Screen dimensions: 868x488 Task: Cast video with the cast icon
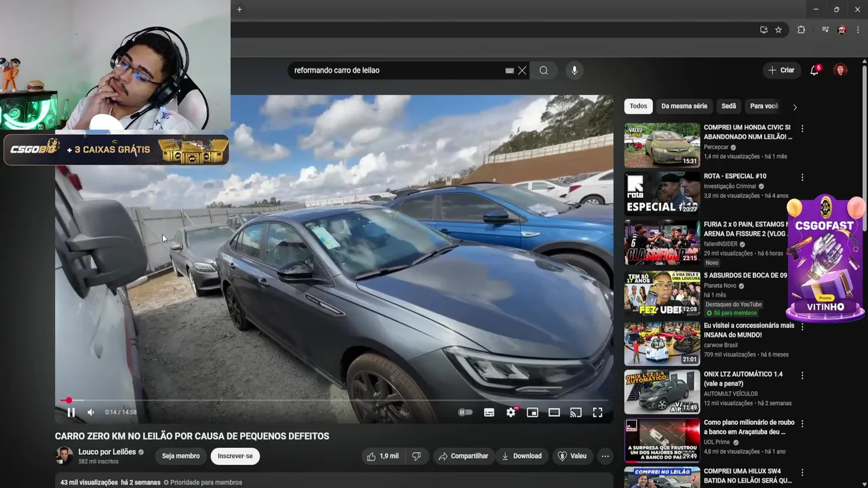tap(576, 412)
